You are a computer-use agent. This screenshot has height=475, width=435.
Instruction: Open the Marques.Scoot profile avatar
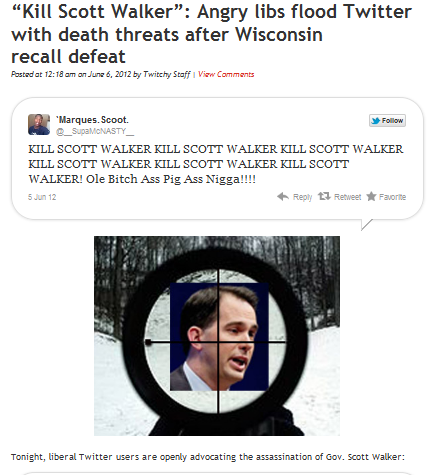[39, 124]
